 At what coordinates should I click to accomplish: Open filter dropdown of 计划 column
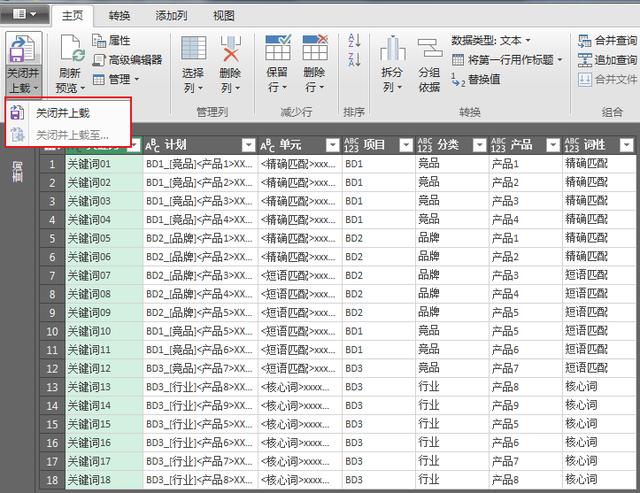click(x=248, y=145)
